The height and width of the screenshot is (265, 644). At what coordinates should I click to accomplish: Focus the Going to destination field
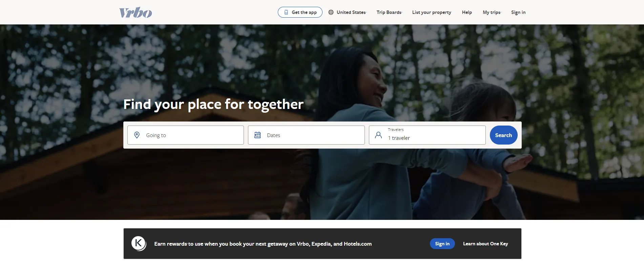point(186,135)
